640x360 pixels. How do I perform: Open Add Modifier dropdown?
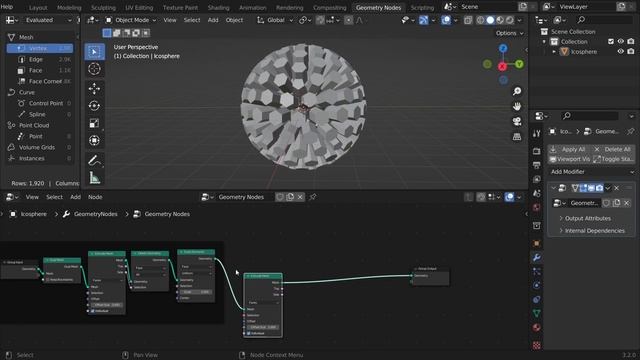pyautogui.click(x=591, y=172)
